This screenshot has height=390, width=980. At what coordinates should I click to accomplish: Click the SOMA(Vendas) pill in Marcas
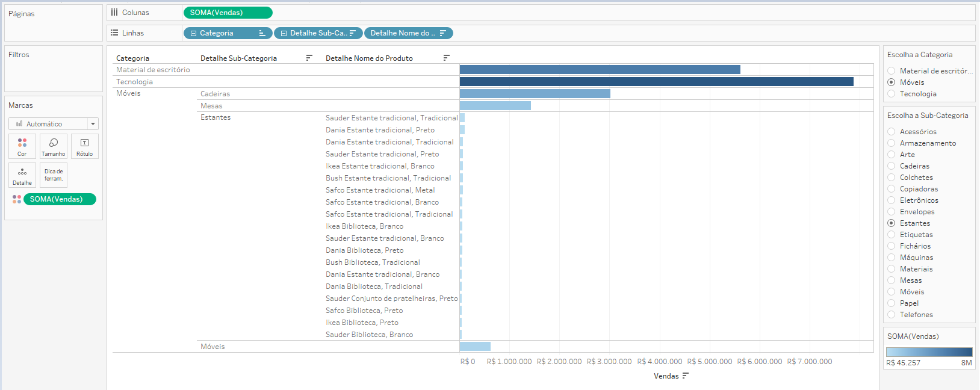60,199
